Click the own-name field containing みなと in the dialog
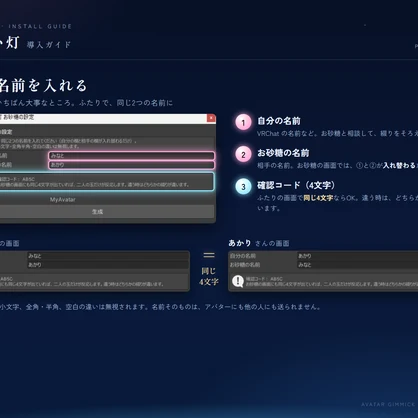Image resolution: width=418 pixels, height=418 pixels. point(131,155)
